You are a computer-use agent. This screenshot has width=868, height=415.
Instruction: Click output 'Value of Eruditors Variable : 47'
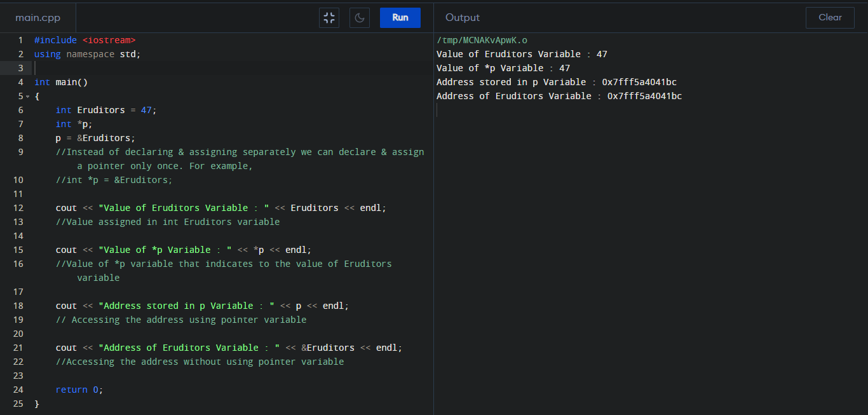[x=522, y=54]
